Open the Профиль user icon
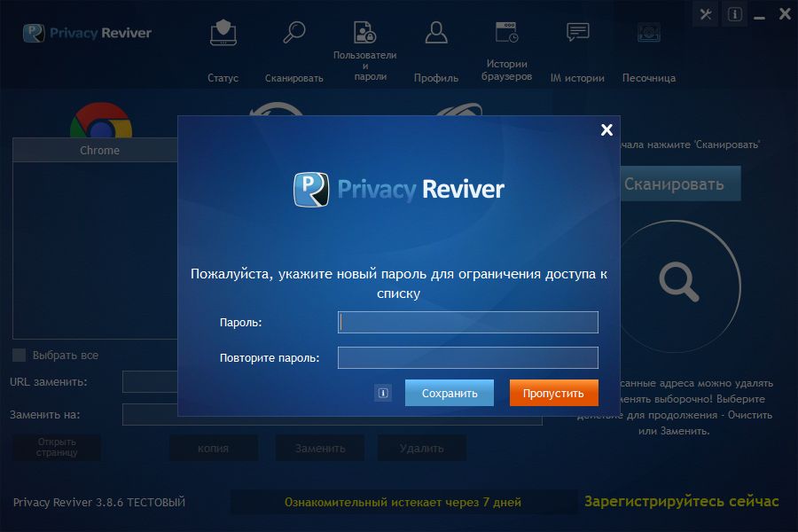Screen dimensions: 798x532 tap(436, 33)
